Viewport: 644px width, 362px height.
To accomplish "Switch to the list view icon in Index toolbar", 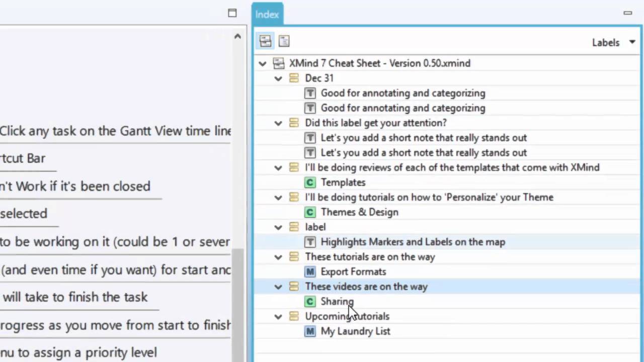I will (x=284, y=41).
